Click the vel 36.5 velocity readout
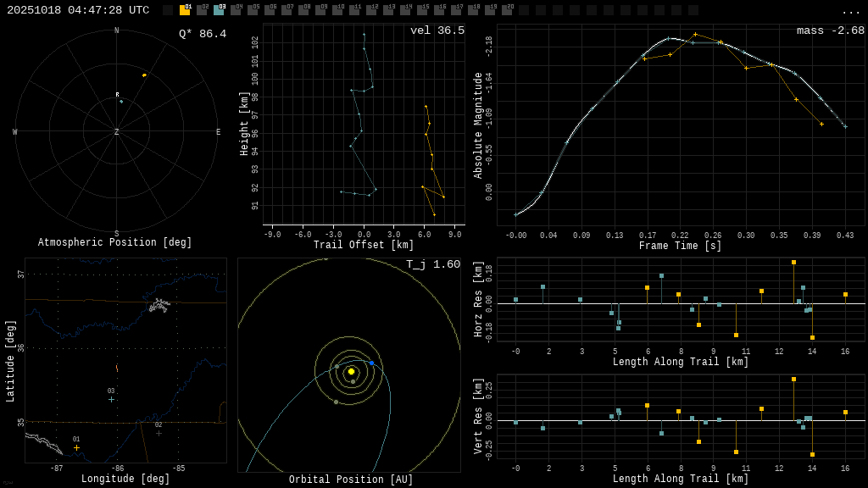This screenshot has height=488, width=868. coord(437,30)
